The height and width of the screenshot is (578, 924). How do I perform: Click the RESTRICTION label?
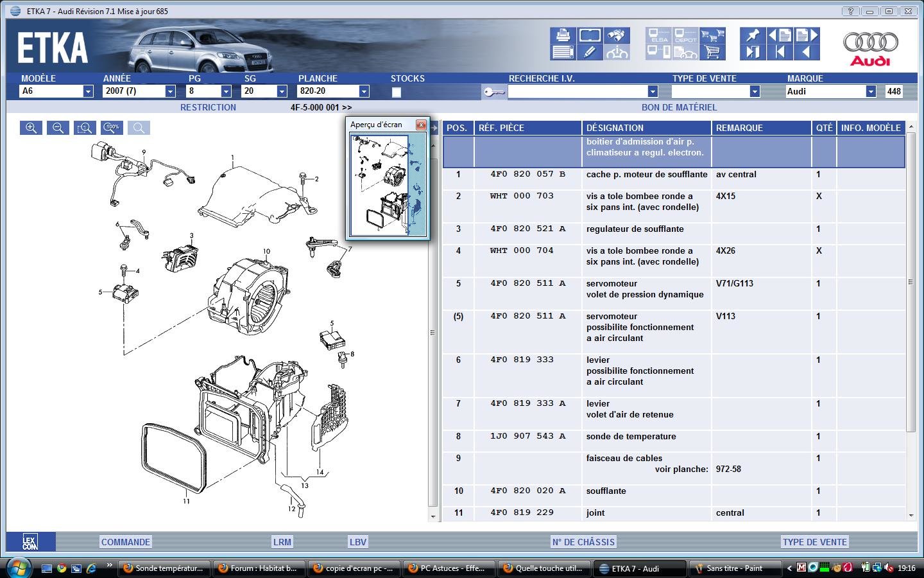click(x=208, y=107)
